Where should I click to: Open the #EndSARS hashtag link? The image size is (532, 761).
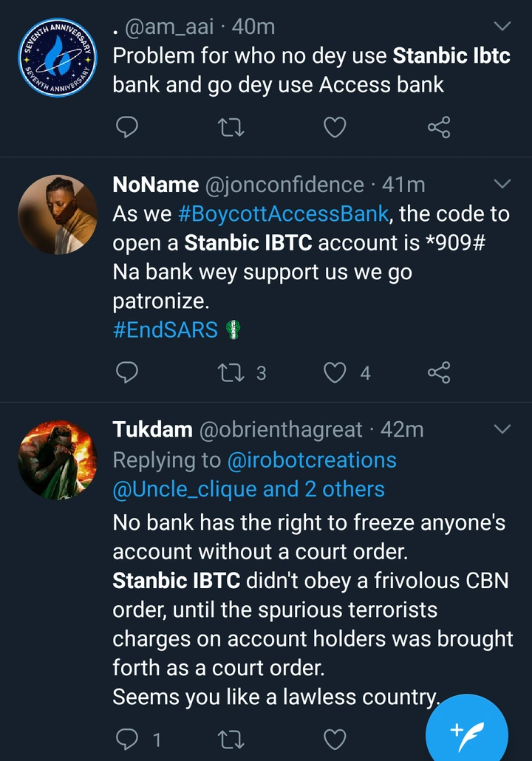pyautogui.click(x=166, y=330)
